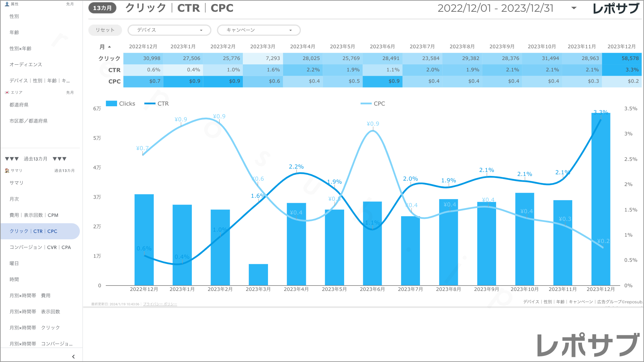Click the house icon beside サマリ
The width and height of the screenshot is (644, 362).
7,171
